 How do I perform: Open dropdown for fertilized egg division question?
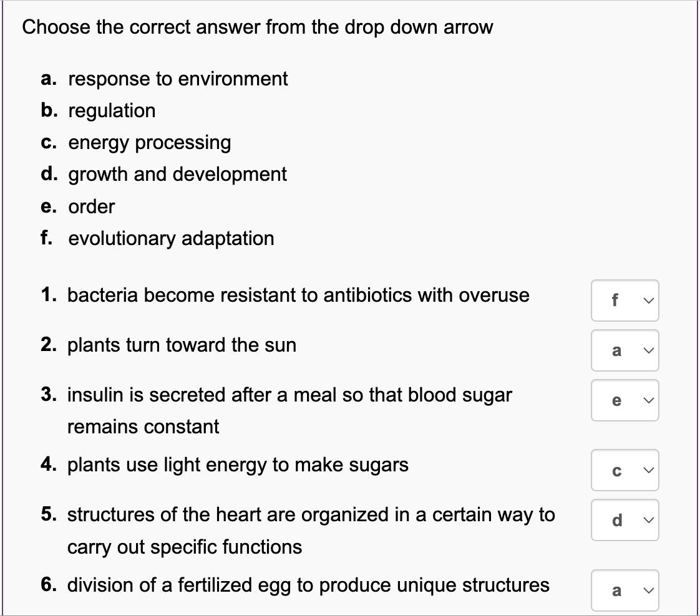(x=625, y=590)
